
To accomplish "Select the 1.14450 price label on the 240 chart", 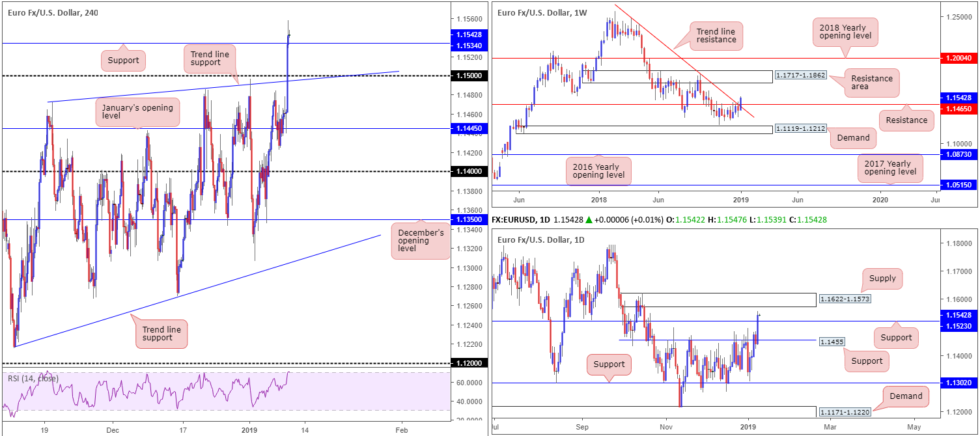I will tap(468, 129).
